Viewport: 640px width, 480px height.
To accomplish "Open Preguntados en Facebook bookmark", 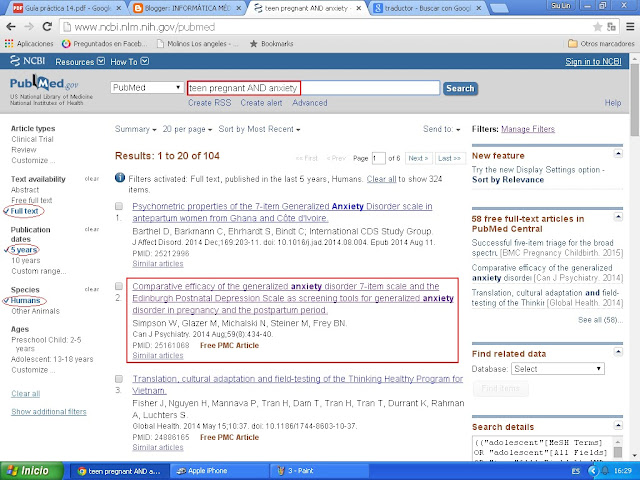I will 104,44.
